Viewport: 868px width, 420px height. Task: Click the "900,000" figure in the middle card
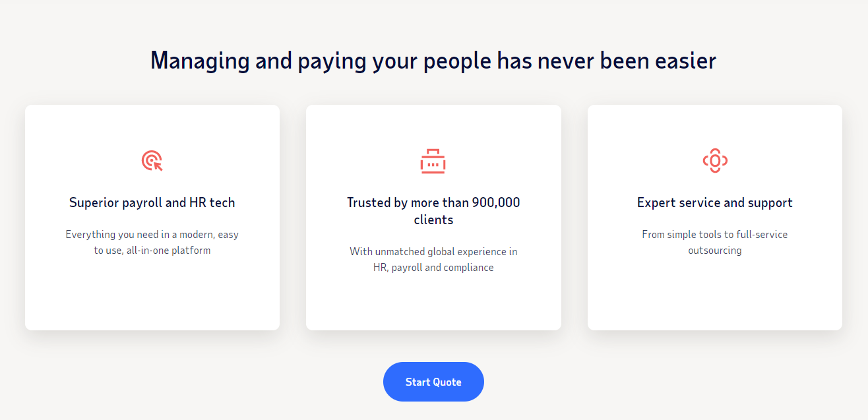(x=496, y=202)
